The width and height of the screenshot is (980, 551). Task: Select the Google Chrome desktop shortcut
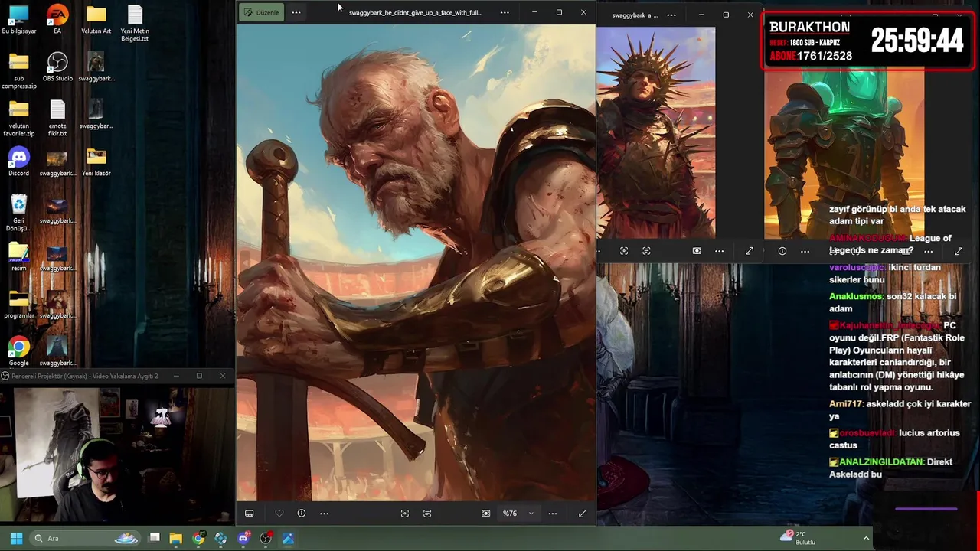click(19, 352)
